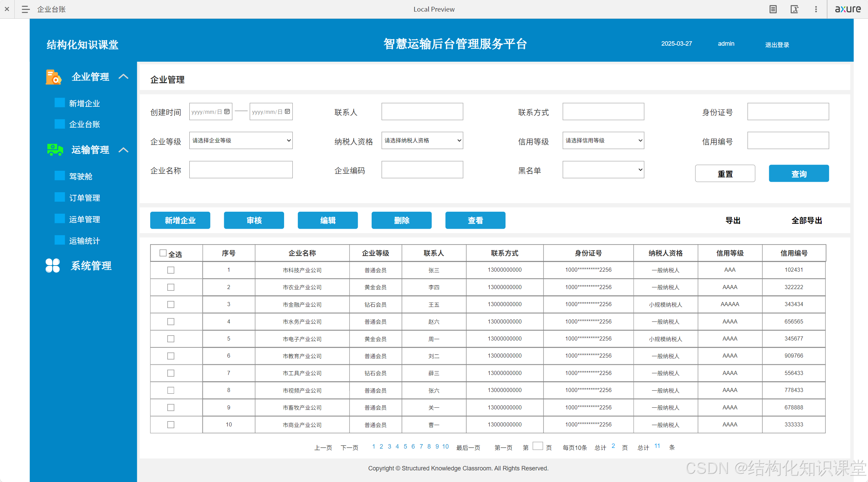This screenshot has width=868, height=482.
Task: Open the start date calendar picker
Action: point(227,112)
